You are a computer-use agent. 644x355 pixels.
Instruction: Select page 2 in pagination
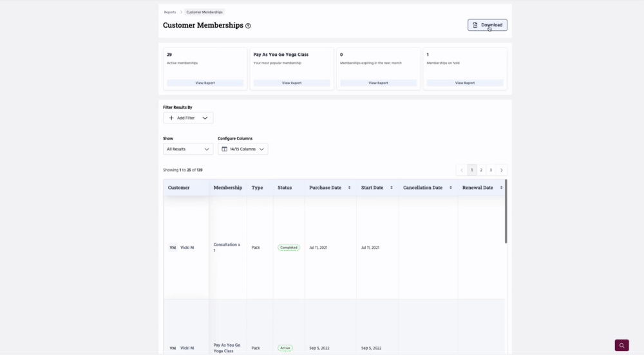481,170
